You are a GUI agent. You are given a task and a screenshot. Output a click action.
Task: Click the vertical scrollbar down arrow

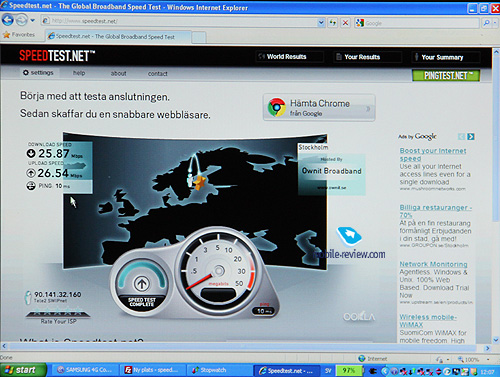click(x=496, y=340)
